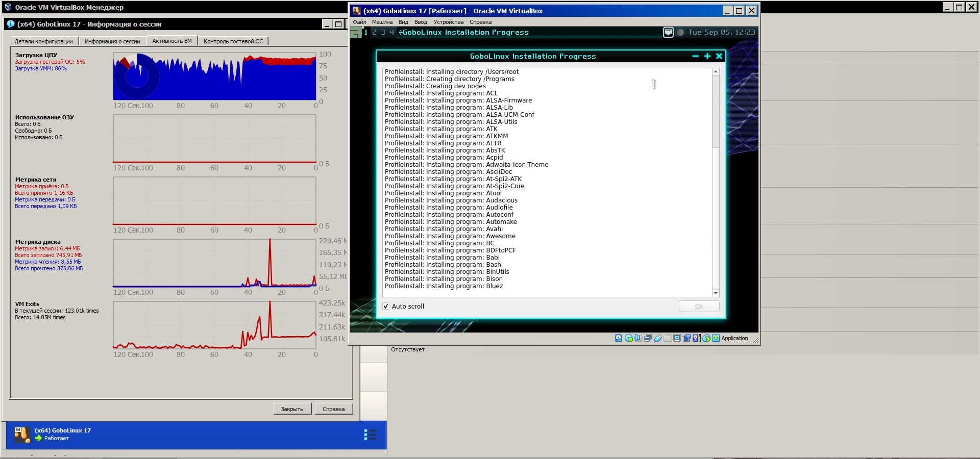Open the VM list item tools menu
Screen dimensions: 980x459
pyautogui.click(x=370, y=435)
